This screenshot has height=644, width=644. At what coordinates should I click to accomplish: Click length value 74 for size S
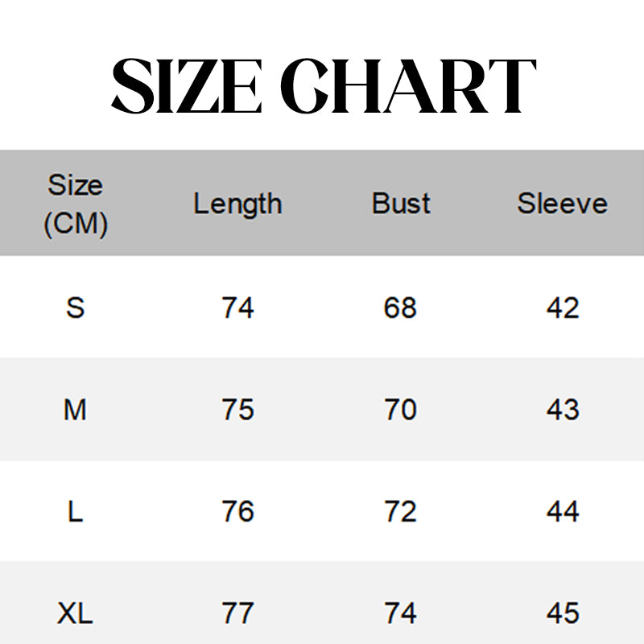tap(237, 308)
